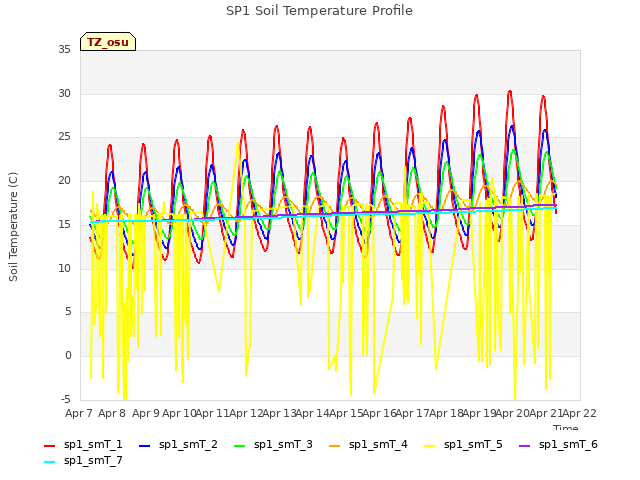The height and width of the screenshot is (480, 640).
Task: Click the 0 y-axis tick label
Action: [68, 356]
